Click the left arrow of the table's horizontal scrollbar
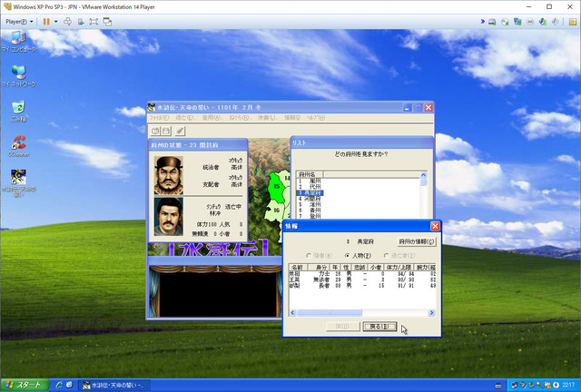 tap(292, 313)
